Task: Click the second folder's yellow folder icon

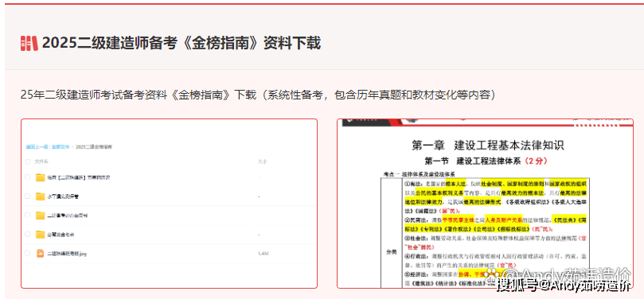Action: click(x=41, y=196)
